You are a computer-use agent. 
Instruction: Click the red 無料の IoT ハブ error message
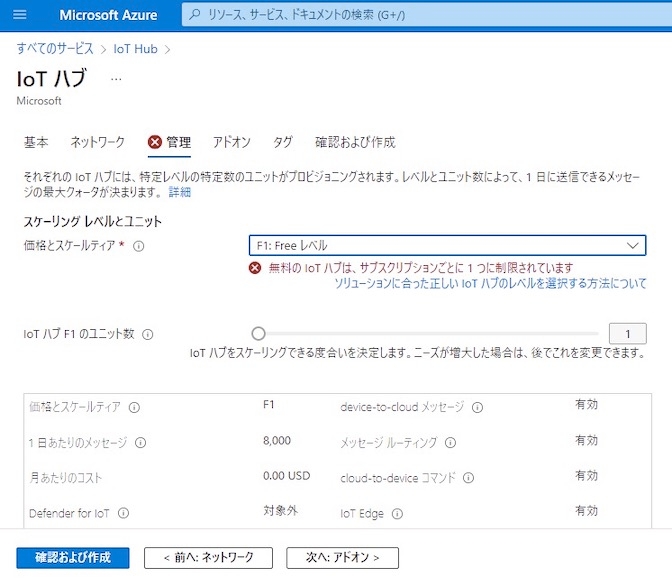click(x=421, y=268)
